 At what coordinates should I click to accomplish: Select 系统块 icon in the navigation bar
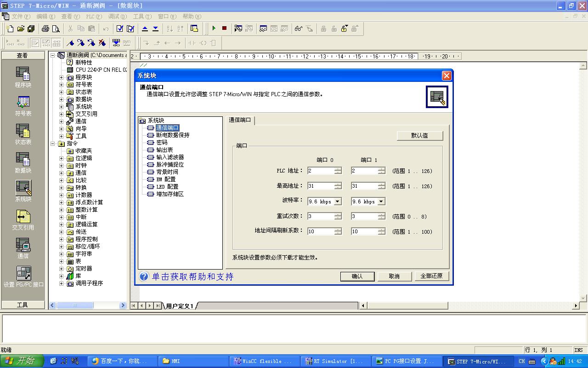click(23, 191)
